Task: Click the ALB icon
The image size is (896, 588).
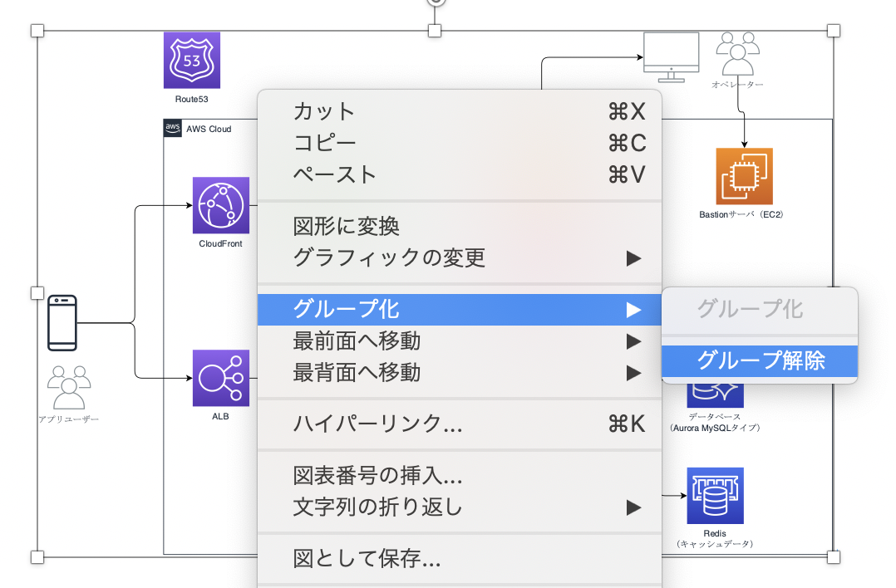Action: click(220, 378)
